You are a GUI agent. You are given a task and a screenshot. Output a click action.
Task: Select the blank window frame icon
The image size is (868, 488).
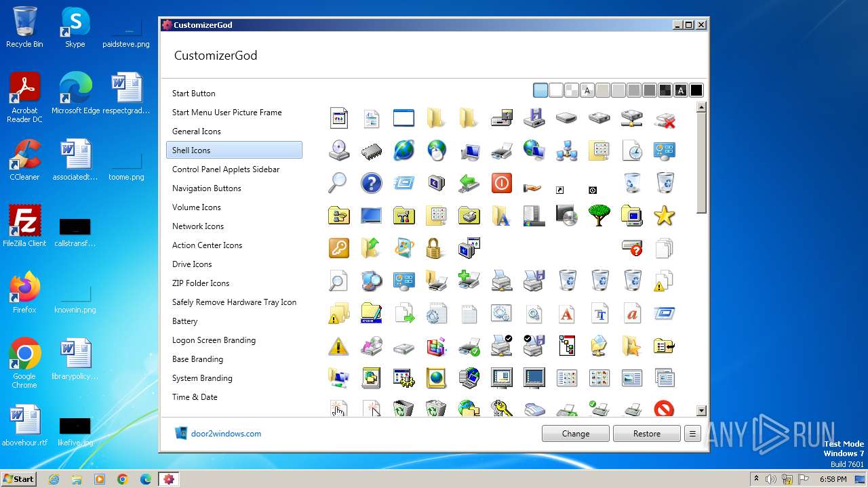[x=403, y=118]
